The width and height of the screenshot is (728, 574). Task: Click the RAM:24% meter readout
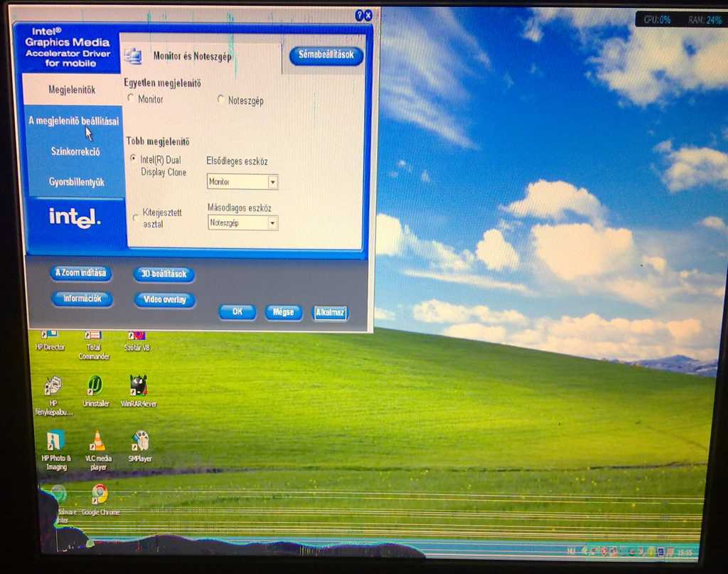pyautogui.click(x=705, y=20)
